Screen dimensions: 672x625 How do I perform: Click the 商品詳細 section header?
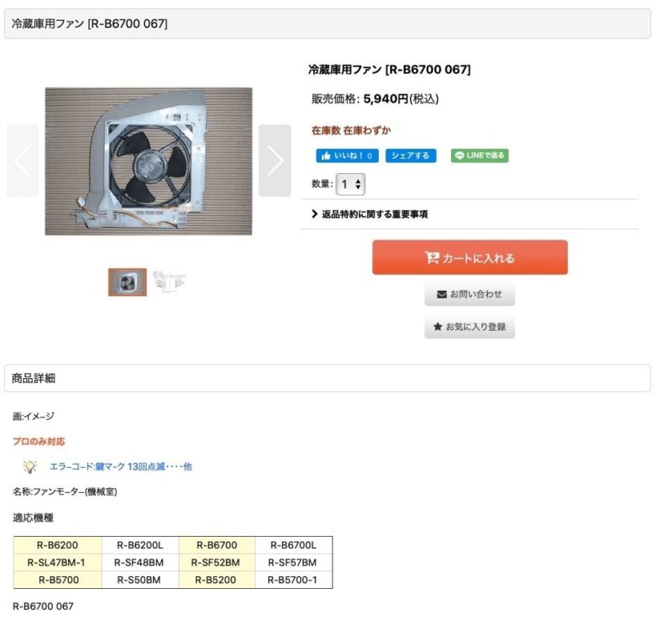coord(328,379)
